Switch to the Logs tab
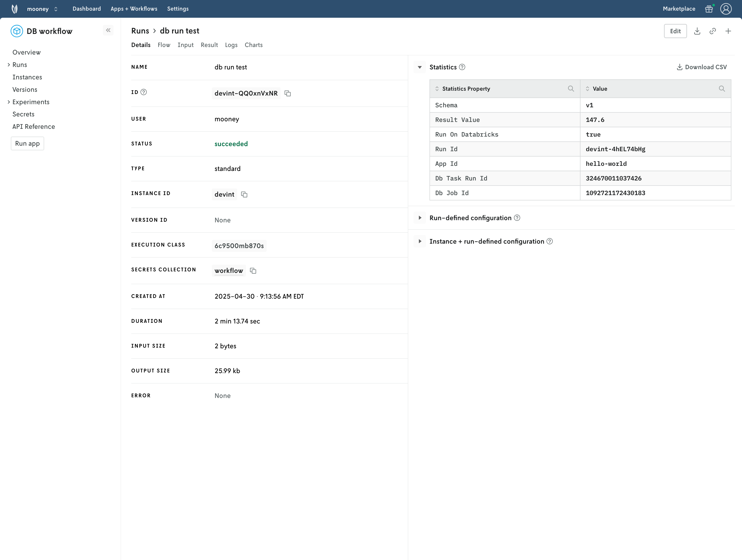Image resolution: width=742 pixels, height=560 pixels. (x=231, y=45)
